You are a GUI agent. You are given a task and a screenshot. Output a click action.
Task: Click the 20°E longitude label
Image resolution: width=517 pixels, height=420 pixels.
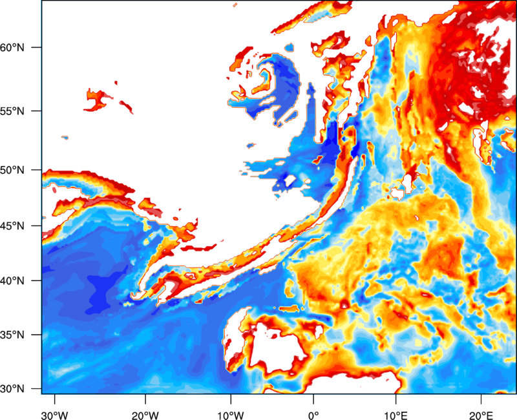point(481,415)
